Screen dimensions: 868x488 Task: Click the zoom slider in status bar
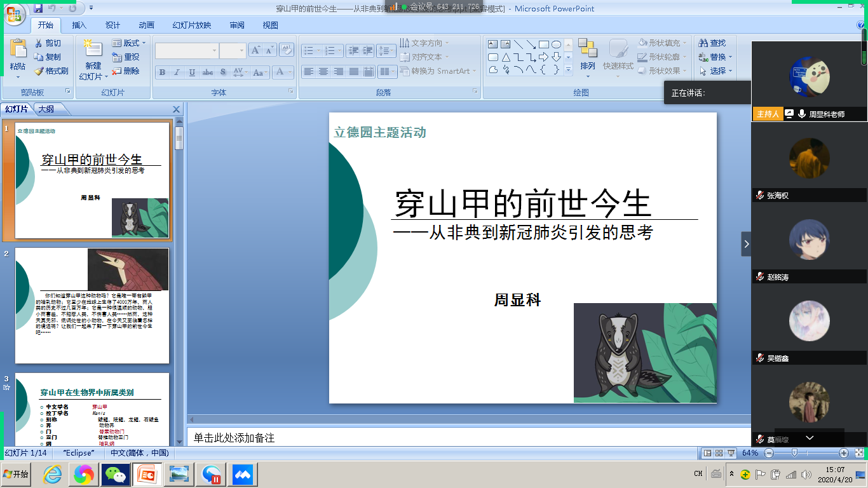click(794, 453)
